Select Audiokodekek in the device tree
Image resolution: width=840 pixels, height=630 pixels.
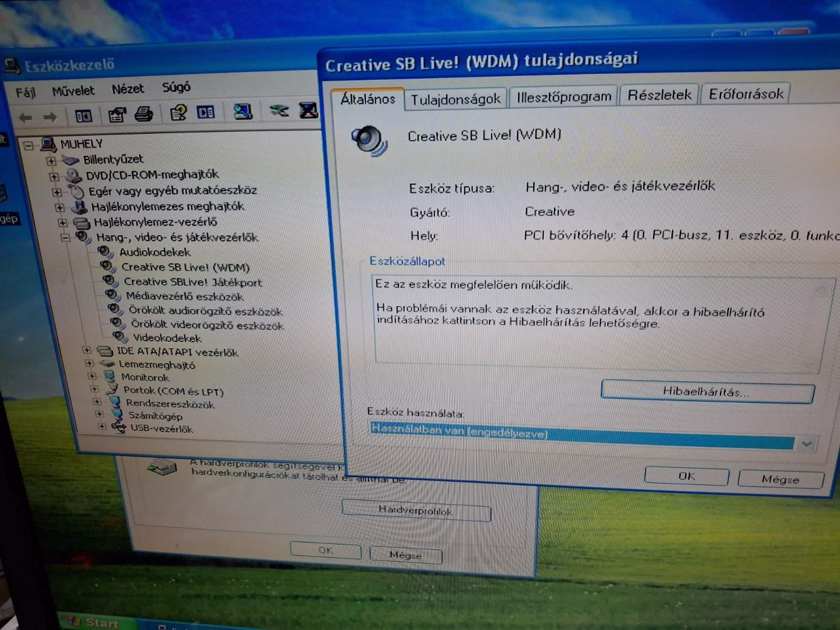point(154,252)
